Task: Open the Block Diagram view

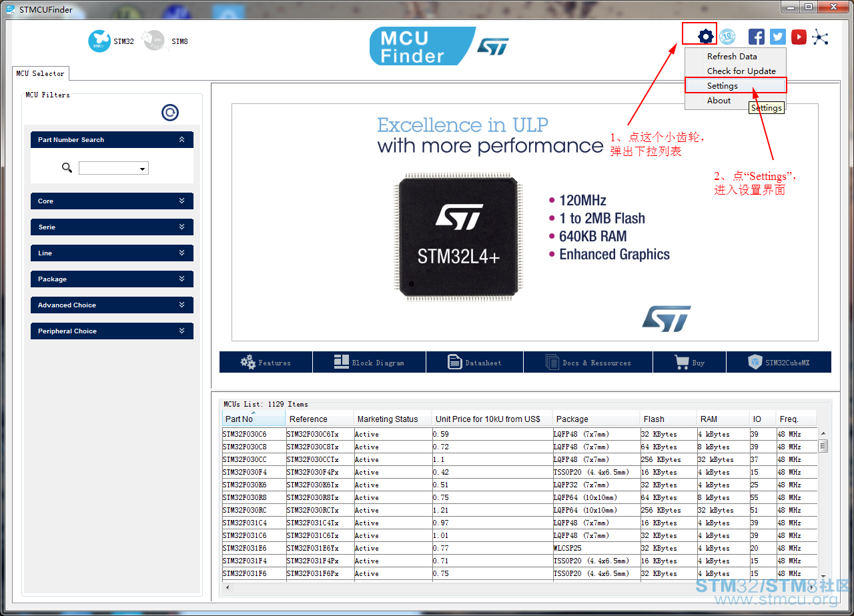Action: tap(369, 362)
